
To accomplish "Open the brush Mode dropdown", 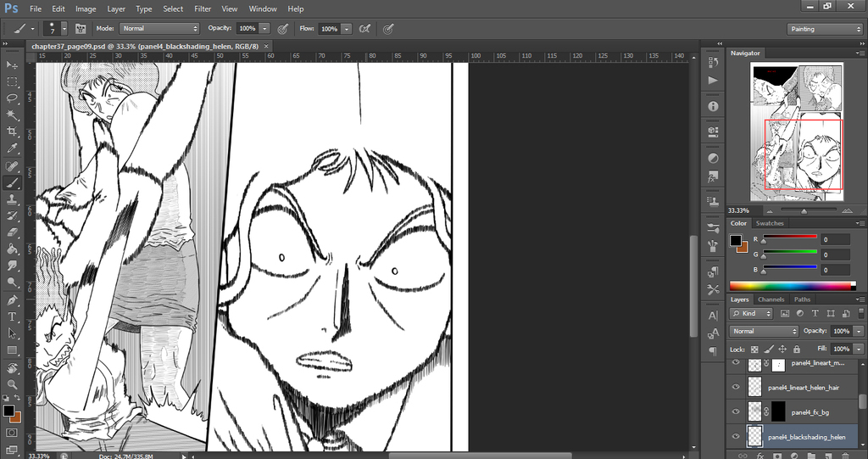I will 161,28.
